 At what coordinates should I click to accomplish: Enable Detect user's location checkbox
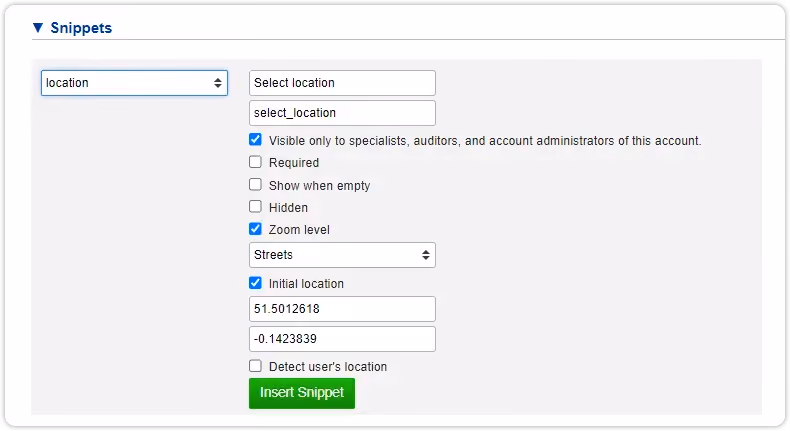point(255,365)
